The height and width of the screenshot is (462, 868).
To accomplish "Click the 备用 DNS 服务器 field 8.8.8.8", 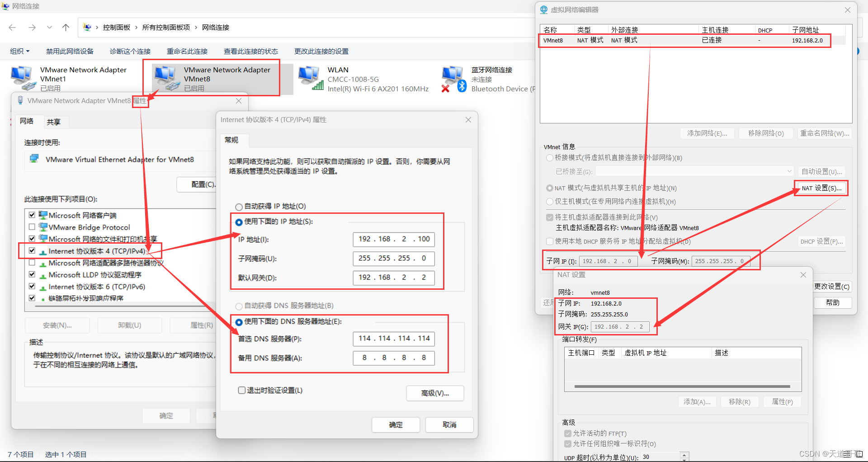I will pos(394,358).
